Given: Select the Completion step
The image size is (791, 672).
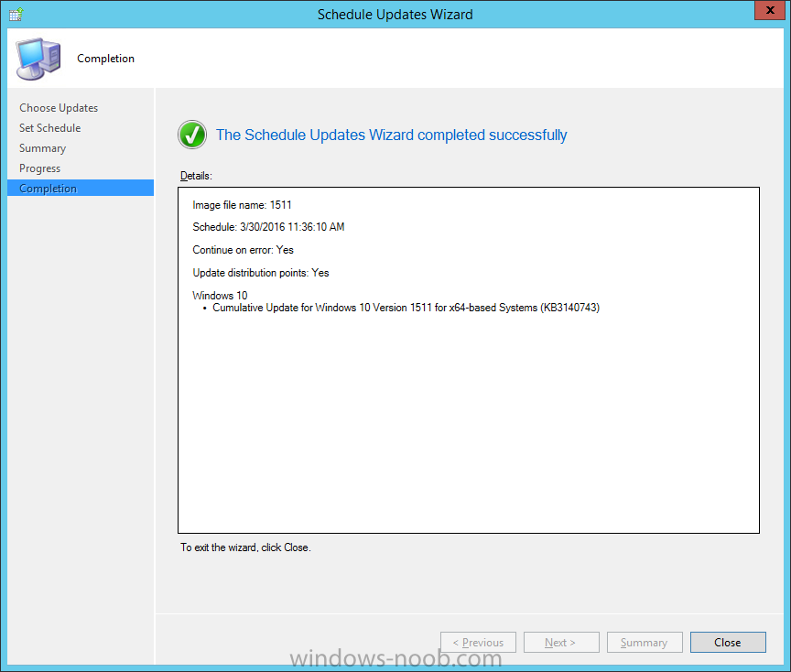Looking at the screenshot, I should pyautogui.click(x=81, y=189).
